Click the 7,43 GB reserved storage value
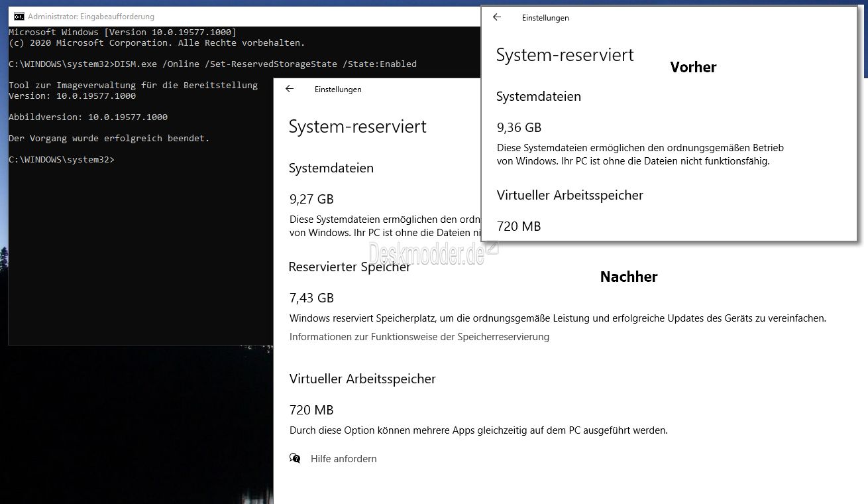 click(311, 298)
